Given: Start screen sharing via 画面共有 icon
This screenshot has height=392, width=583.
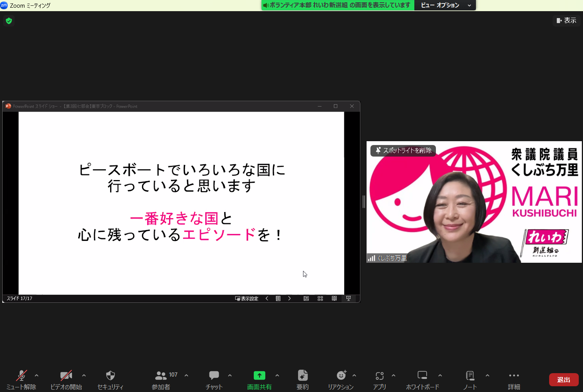Looking at the screenshot, I should [259, 379].
